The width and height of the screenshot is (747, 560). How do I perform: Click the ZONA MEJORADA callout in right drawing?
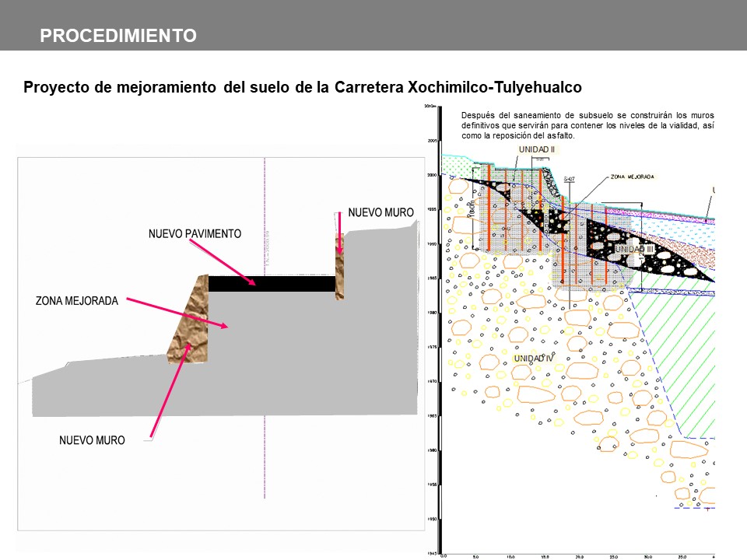coord(633,177)
